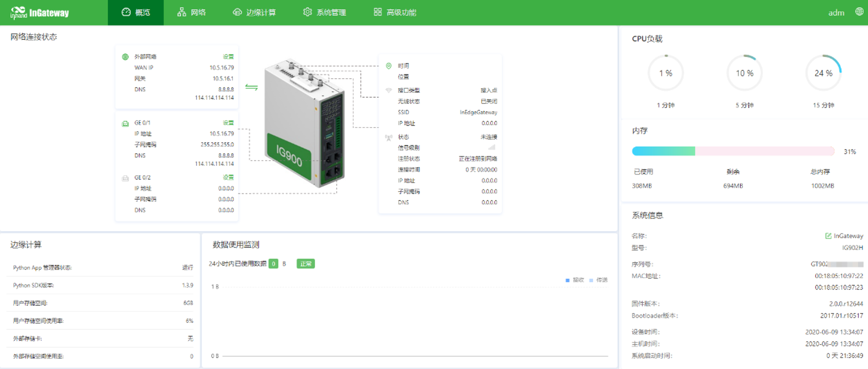
Task: Click connection time 0 天 00:00:00
Action: pyautogui.click(x=481, y=169)
